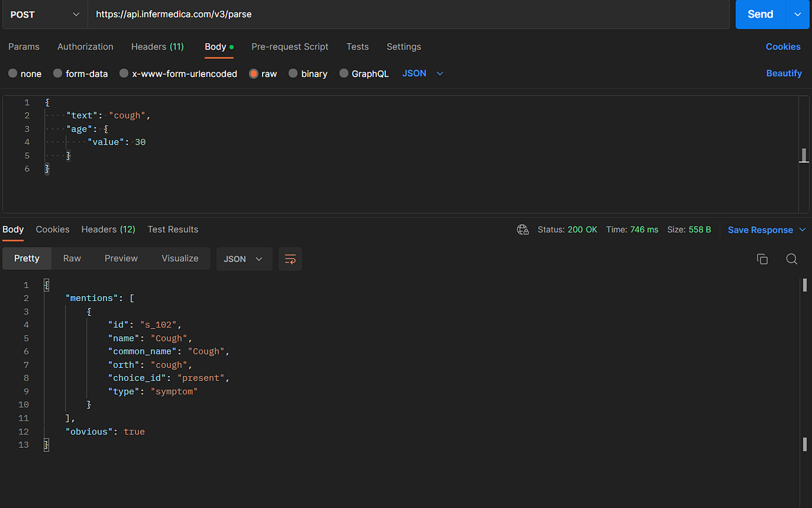Open the POST method dropdown

(x=45, y=14)
